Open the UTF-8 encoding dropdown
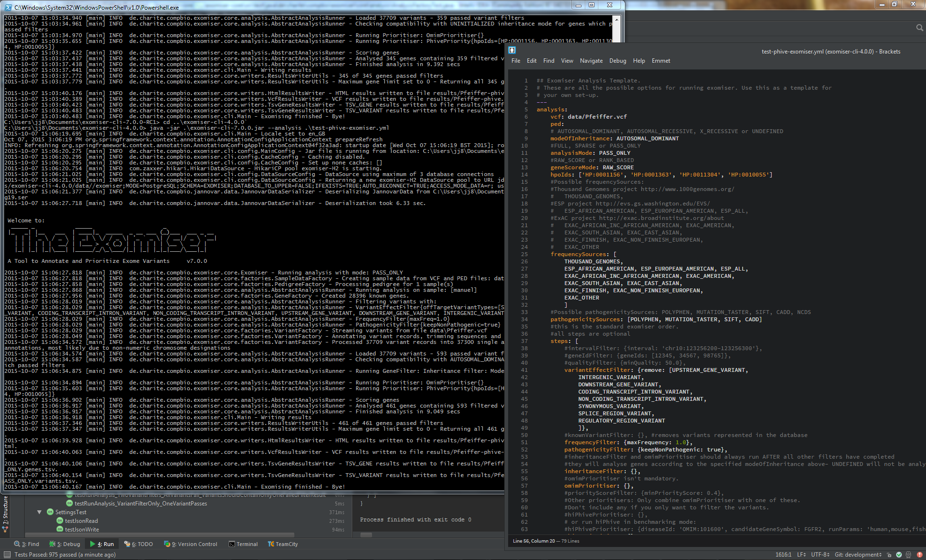This screenshot has width=926, height=560. coord(820,555)
